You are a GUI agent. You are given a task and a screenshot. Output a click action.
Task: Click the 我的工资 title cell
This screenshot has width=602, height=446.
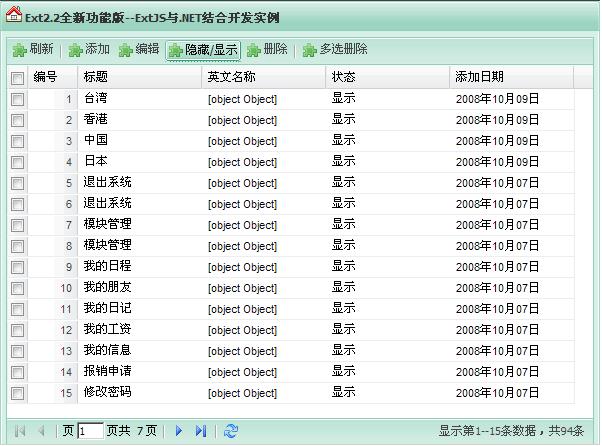coord(139,330)
